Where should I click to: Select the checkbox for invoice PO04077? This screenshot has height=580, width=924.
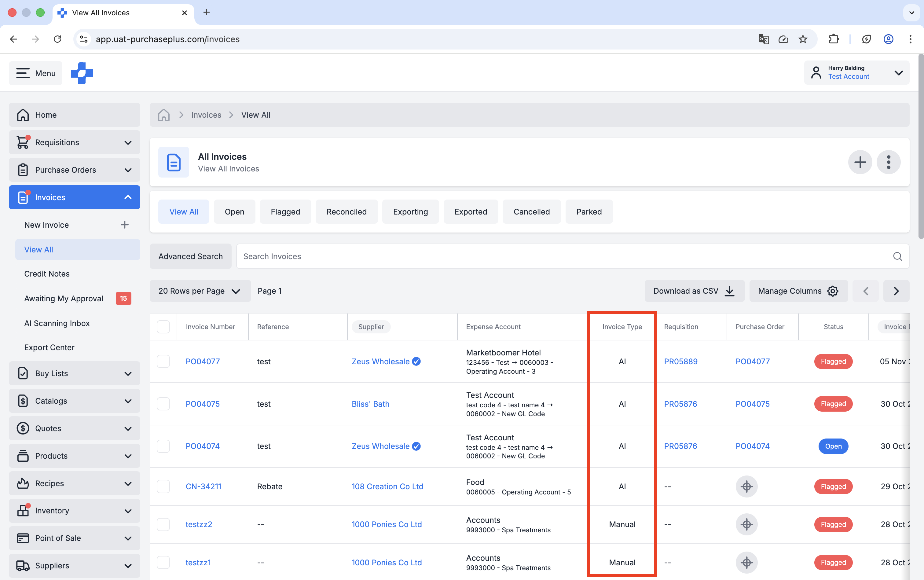point(163,361)
